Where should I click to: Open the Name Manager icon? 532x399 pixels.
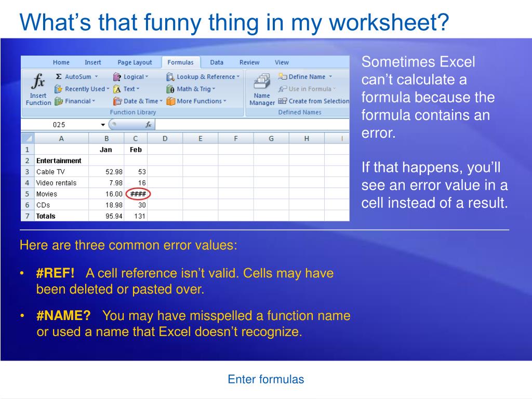pos(262,82)
